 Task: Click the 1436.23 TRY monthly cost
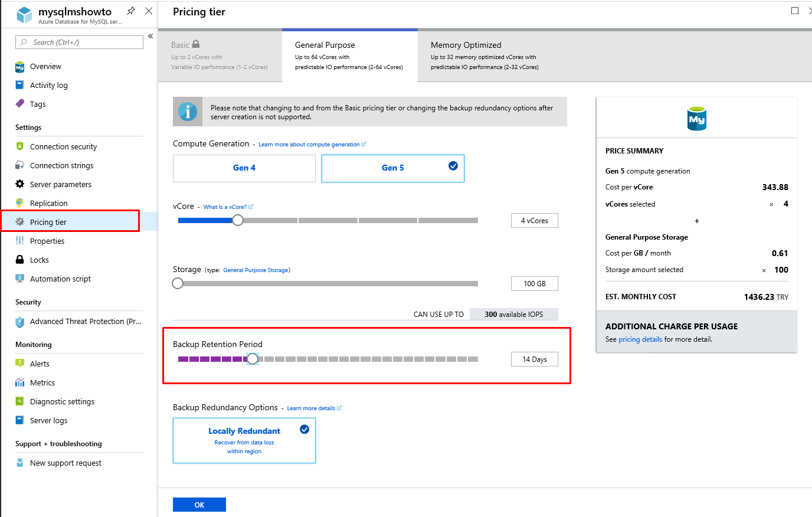(x=766, y=297)
